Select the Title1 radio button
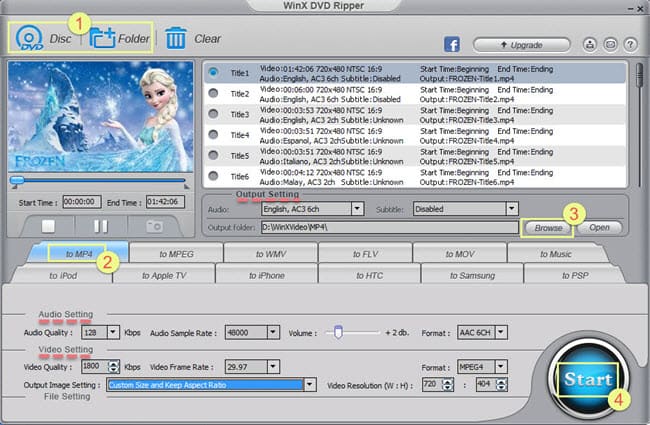650x425 pixels. (x=213, y=72)
